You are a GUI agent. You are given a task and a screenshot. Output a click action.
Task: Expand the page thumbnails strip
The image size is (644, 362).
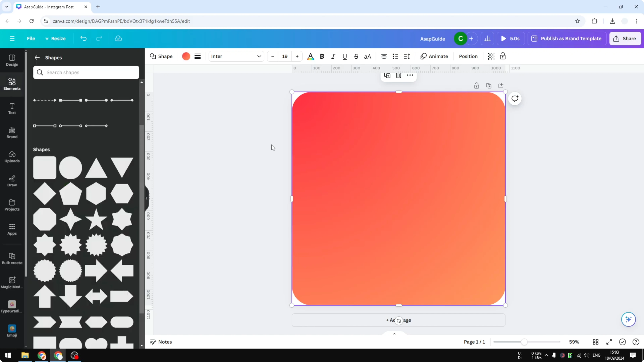coord(394,333)
